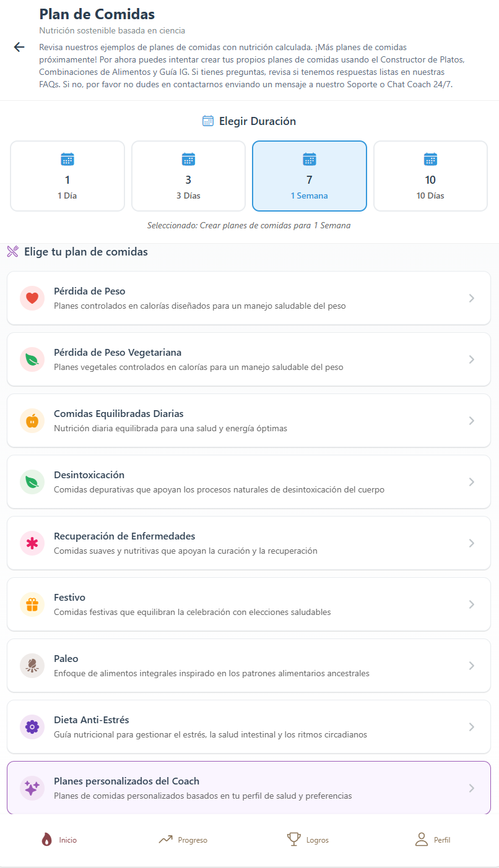The image size is (499, 868).
Task: Select the 1 Día duration option
Action: click(x=67, y=176)
